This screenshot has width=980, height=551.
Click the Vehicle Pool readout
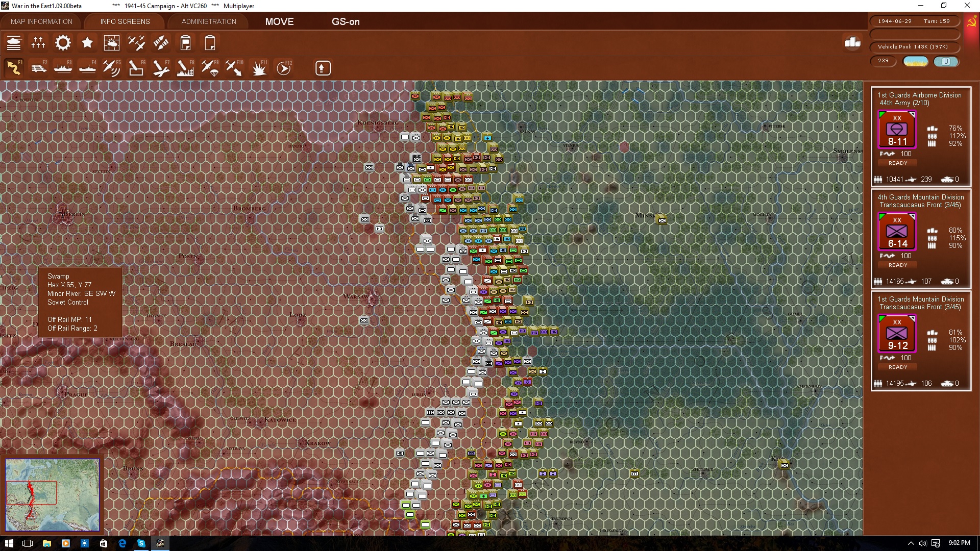914,47
